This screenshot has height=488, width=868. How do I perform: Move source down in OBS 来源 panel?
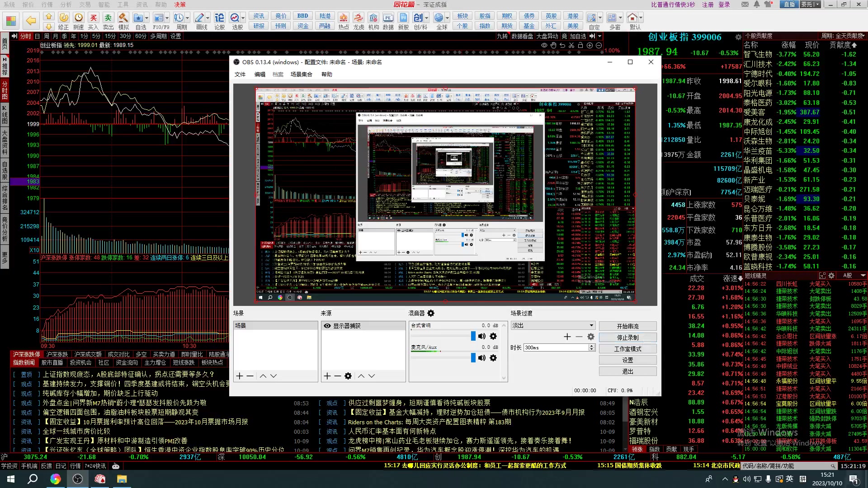pyautogui.click(x=372, y=376)
